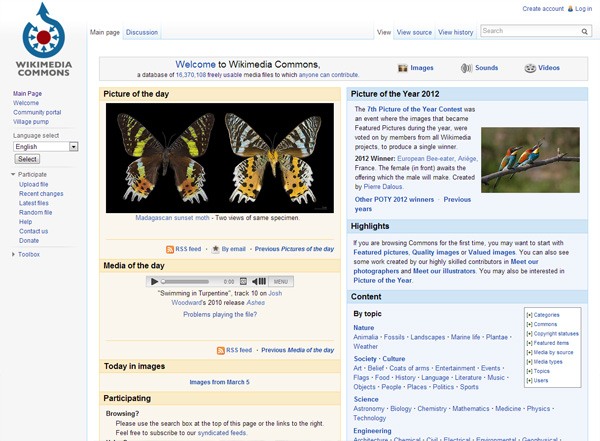Click the Log in user icon
This screenshot has height=441, width=600.
[570, 8]
